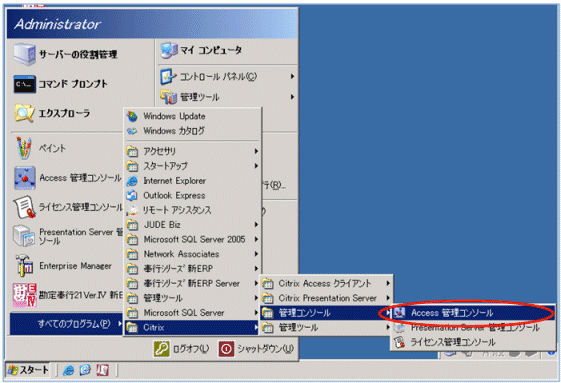
Task: Open Windows カタログ entry
Action: pos(192,131)
